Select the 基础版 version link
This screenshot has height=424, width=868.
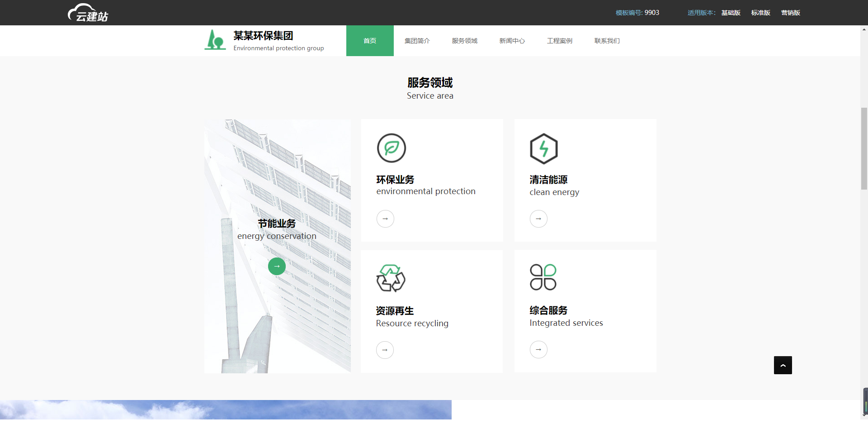pyautogui.click(x=731, y=13)
